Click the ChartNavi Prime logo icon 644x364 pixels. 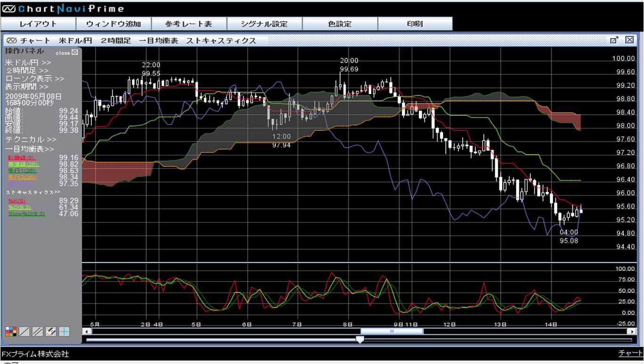[x=9, y=8]
